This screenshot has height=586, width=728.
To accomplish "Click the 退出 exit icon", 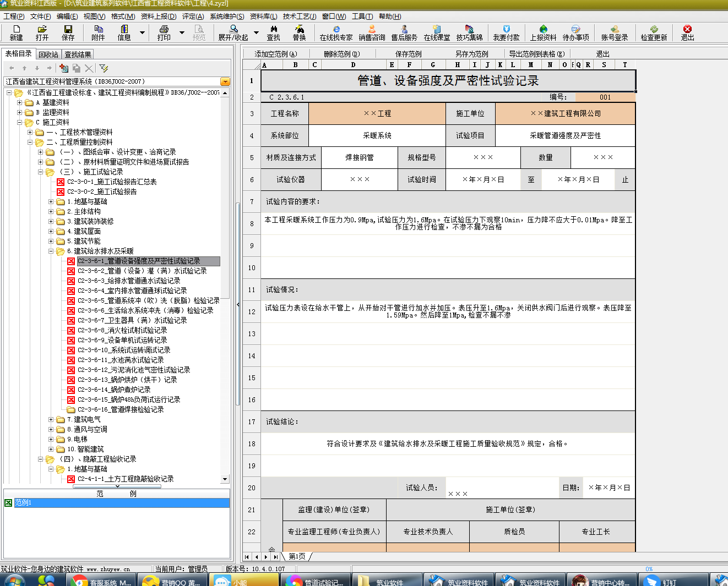I will coord(687,32).
